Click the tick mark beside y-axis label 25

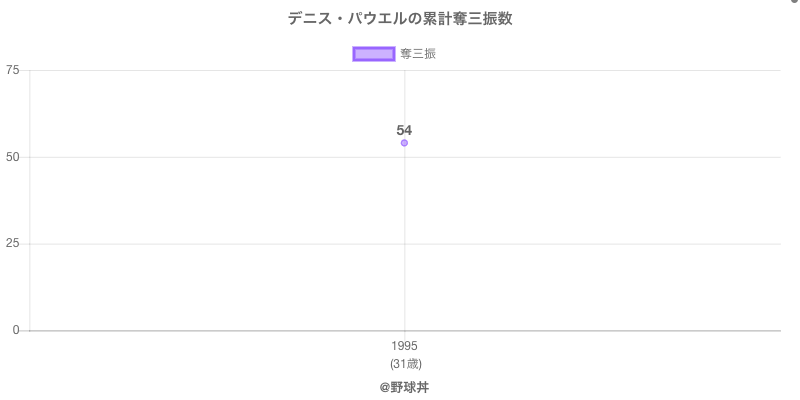[25, 244]
